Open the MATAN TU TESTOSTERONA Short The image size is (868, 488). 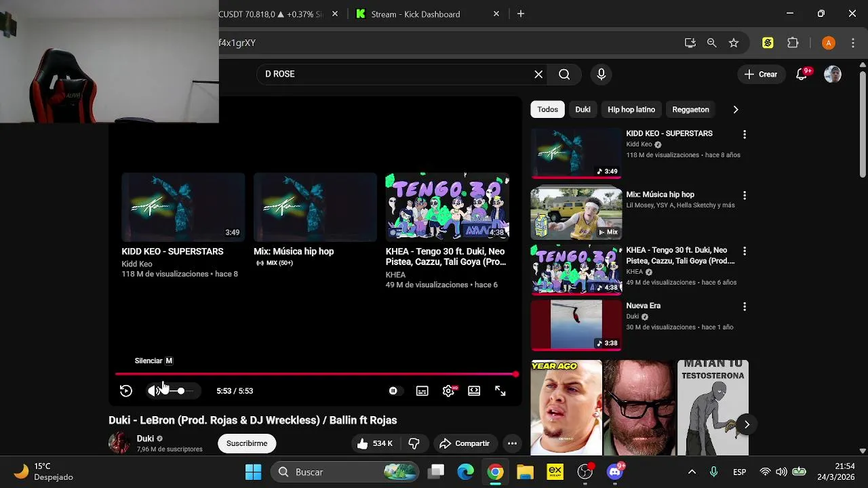click(713, 407)
